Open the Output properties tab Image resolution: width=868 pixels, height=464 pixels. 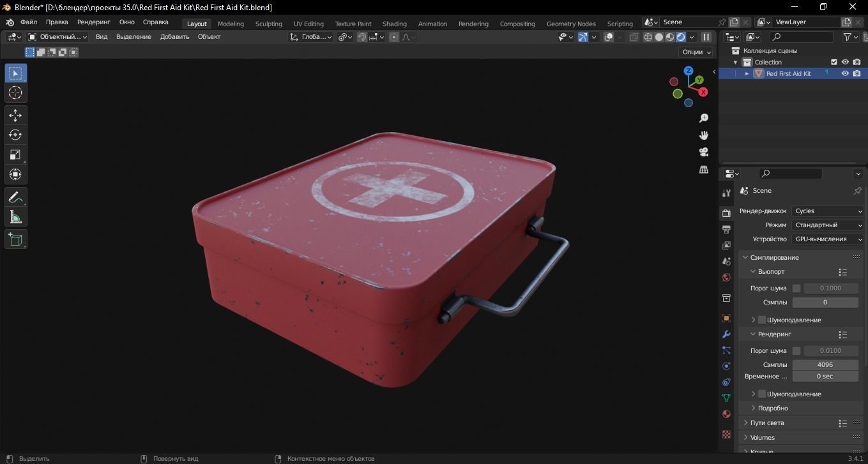(726, 229)
